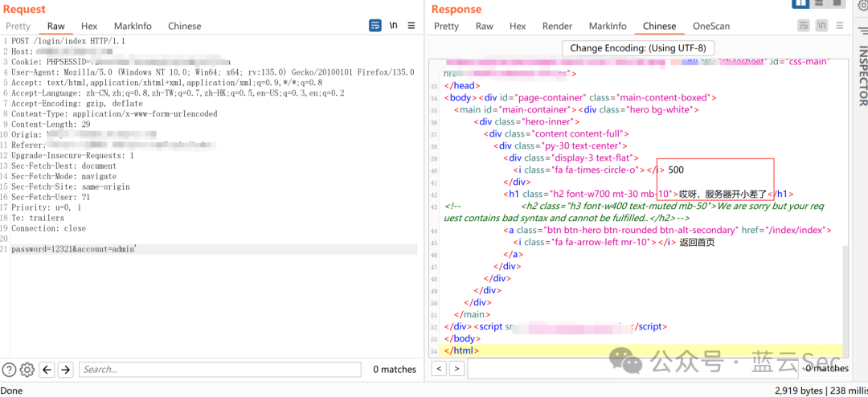Click the 'Accept-Encoding: gzip, deflate' line
The width and height of the screenshot is (868, 397).
point(77,104)
